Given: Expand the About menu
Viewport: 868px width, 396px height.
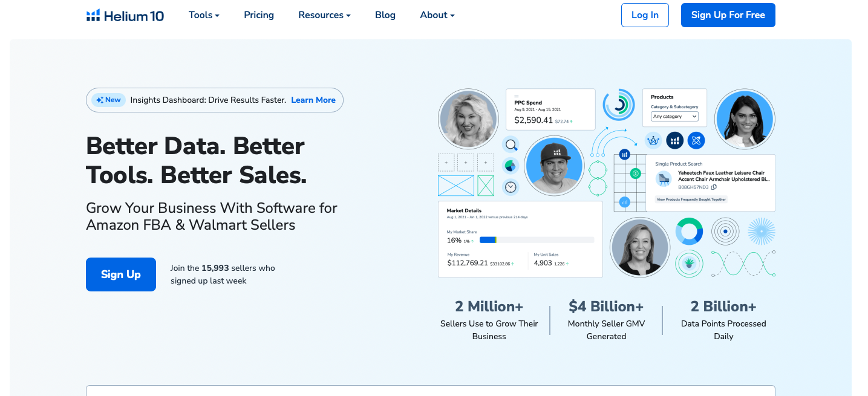Looking at the screenshot, I should point(437,15).
